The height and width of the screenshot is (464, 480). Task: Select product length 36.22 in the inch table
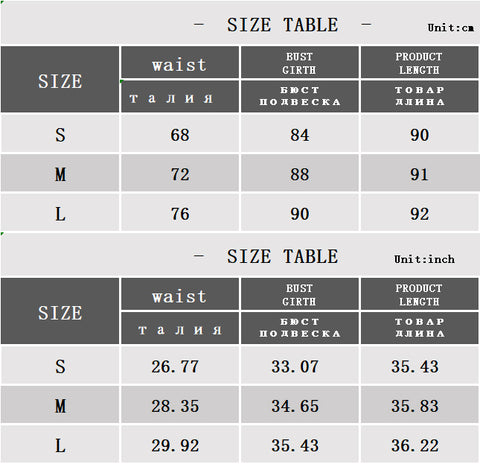pos(415,445)
